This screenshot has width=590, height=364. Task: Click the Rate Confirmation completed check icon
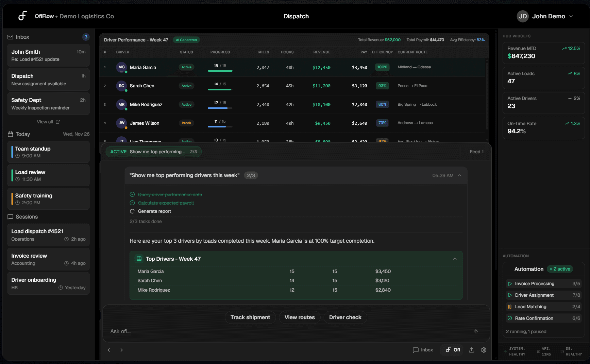point(510,318)
